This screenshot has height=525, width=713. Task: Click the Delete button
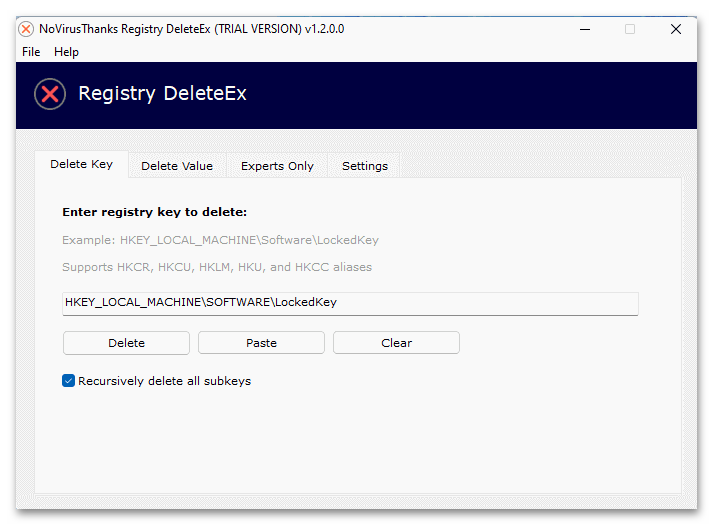[126, 343]
